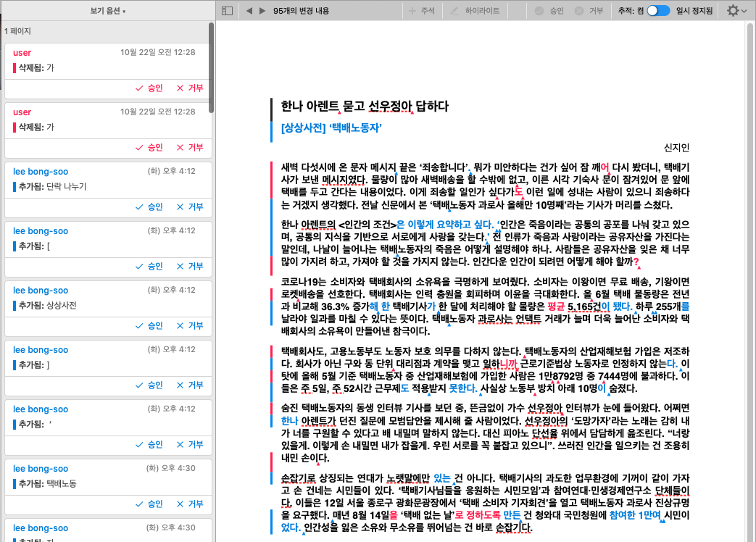Click the title 한나 아렌트 묻고 선우정아 답하다
756x542 pixels.
tap(365, 106)
